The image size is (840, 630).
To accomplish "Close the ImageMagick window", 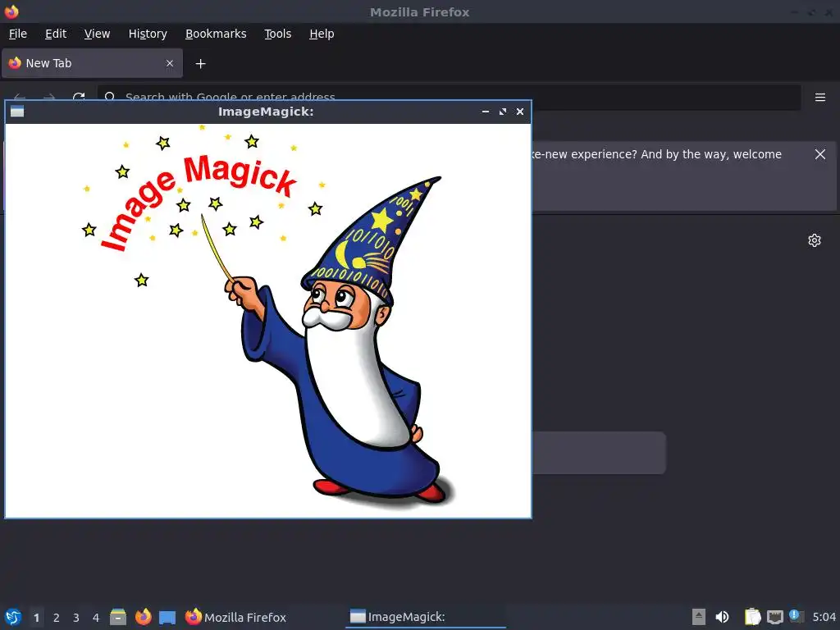I will pyautogui.click(x=519, y=112).
